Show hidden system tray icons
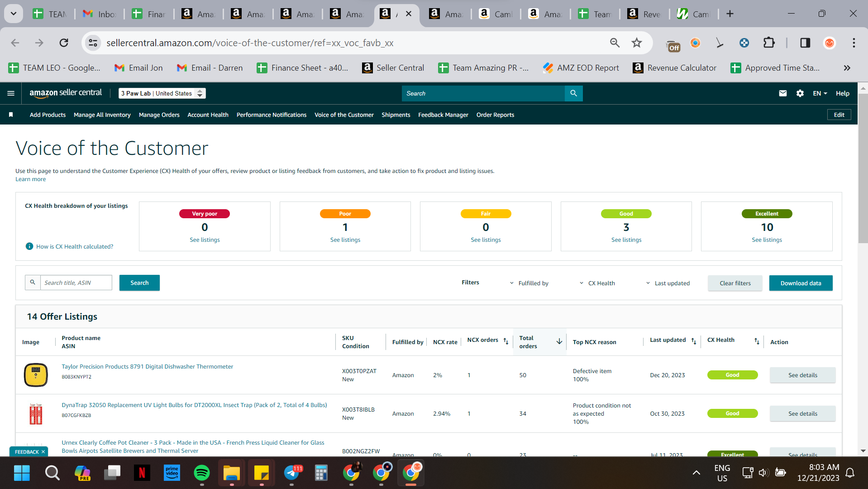This screenshot has height=489, width=868. pos(696,473)
